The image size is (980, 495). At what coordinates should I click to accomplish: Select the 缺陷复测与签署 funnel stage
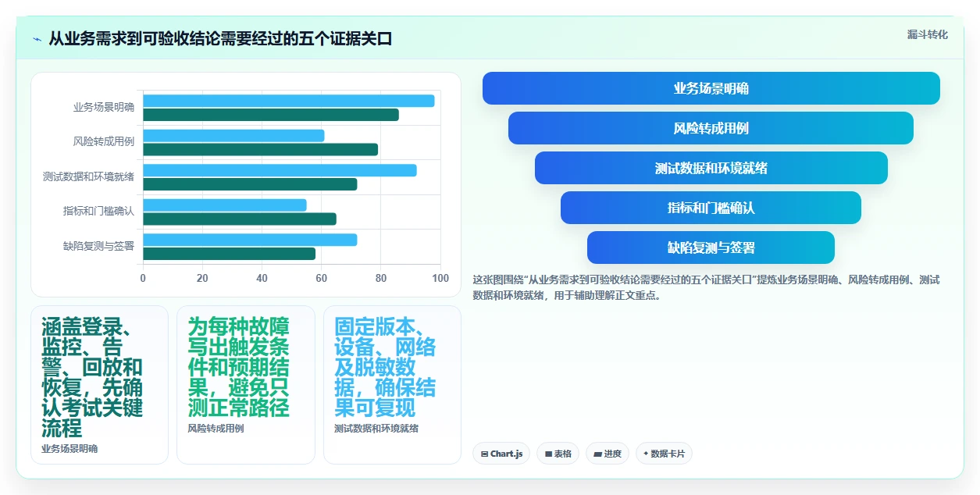[711, 247]
